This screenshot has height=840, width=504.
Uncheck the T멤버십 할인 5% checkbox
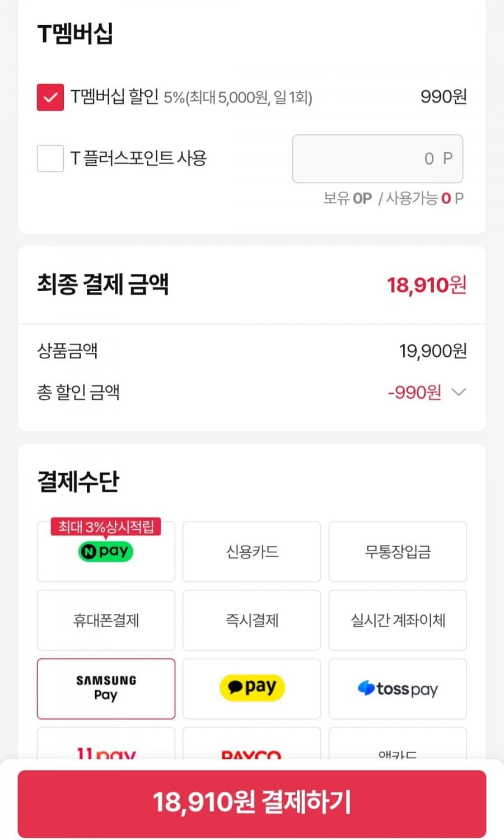tap(50, 97)
